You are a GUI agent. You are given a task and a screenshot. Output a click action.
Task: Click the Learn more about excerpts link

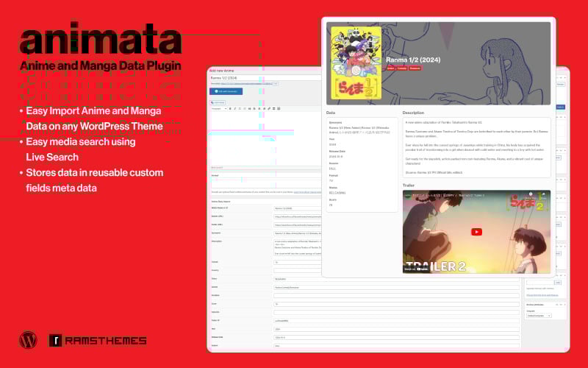coord(307,192)
